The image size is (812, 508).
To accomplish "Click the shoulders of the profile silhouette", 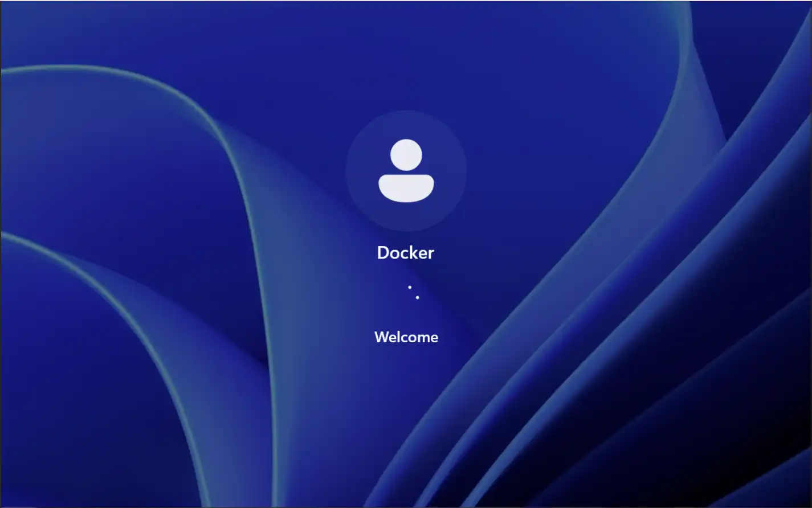I will [x=406, y=188].
